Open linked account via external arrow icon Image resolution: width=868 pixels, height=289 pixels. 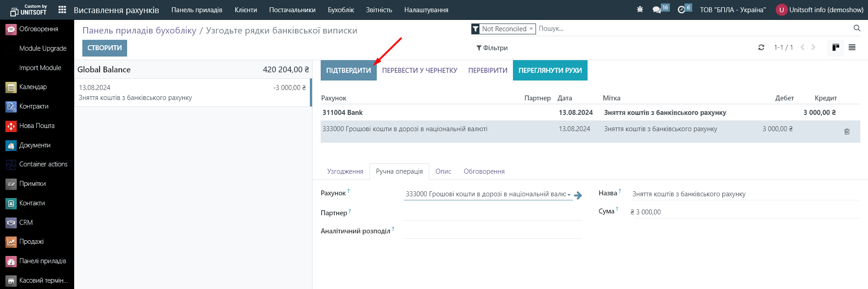click(578, 195)
